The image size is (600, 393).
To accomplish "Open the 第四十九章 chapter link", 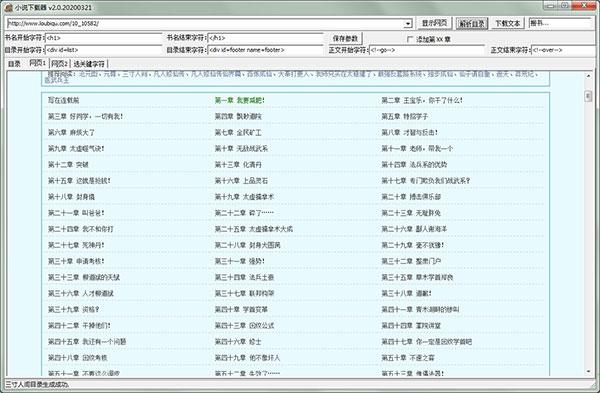I will click(x=247, y=357).
